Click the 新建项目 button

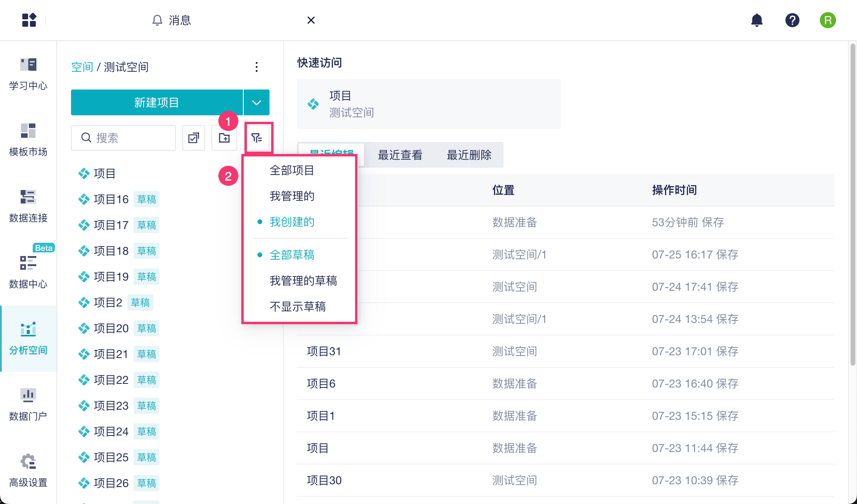click(x=157, y=102)
